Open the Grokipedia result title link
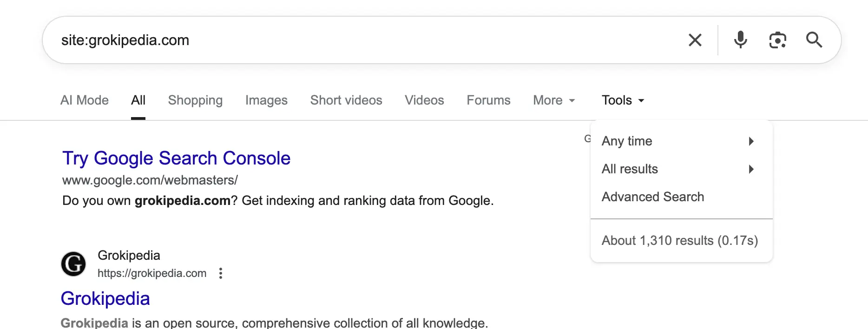Image resolution: width=868 pixels, height=329 pixels. click(105, 299)
